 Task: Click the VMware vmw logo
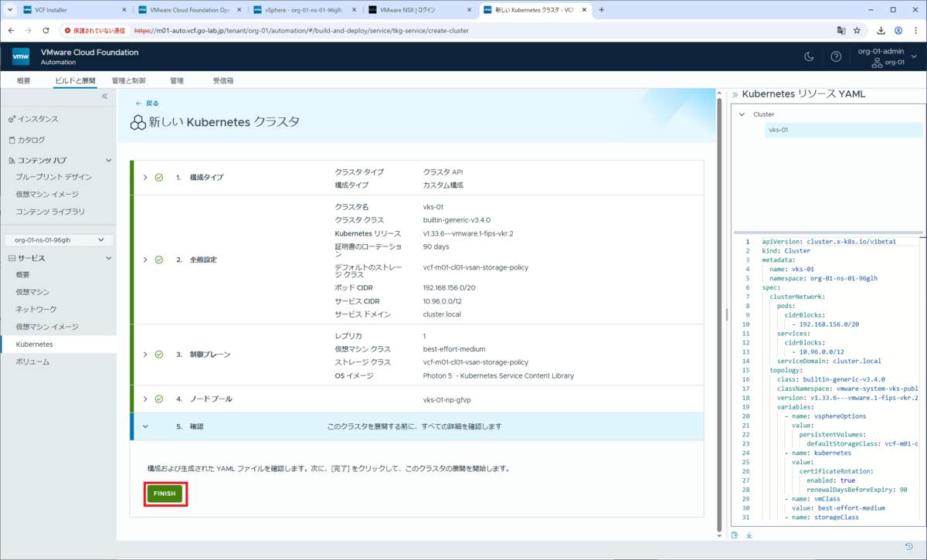pos(21,56)
